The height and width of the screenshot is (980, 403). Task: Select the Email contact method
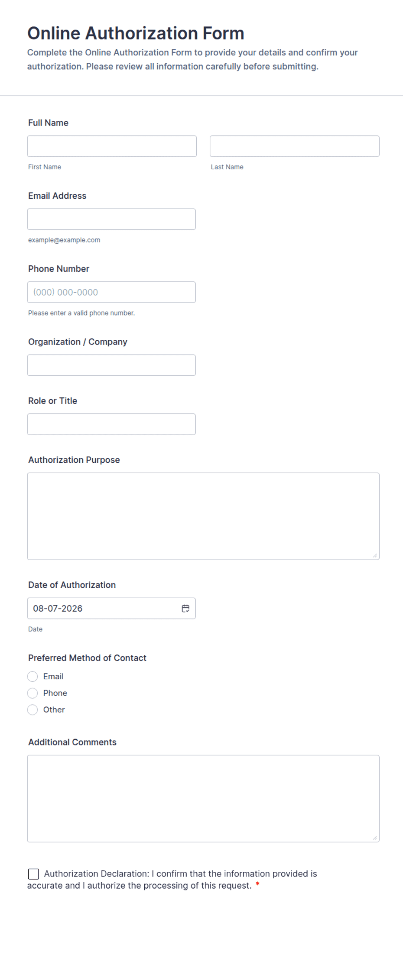[x=32, y=676]
